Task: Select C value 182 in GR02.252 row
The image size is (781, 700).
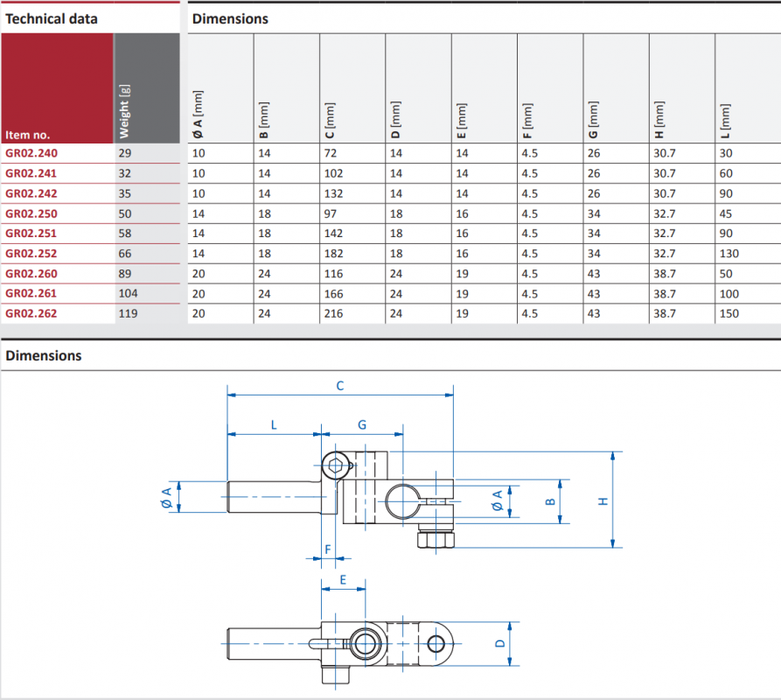Action: (x=333, y=253)
